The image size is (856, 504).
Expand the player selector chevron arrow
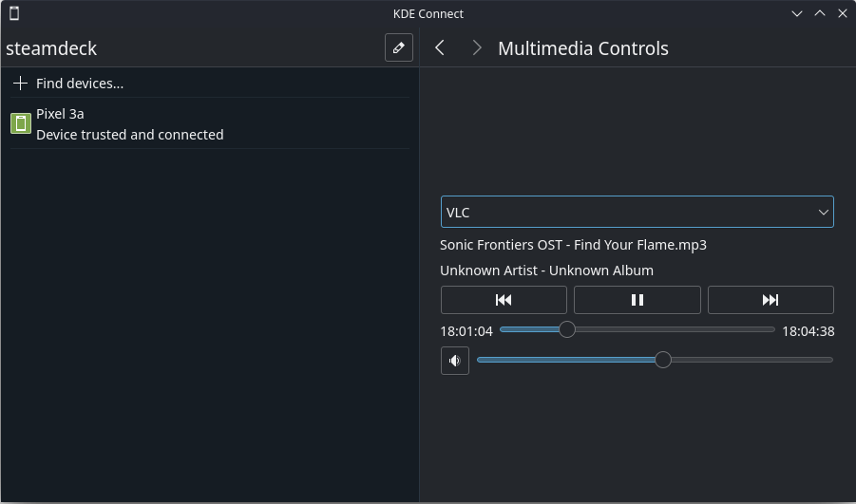824,213
